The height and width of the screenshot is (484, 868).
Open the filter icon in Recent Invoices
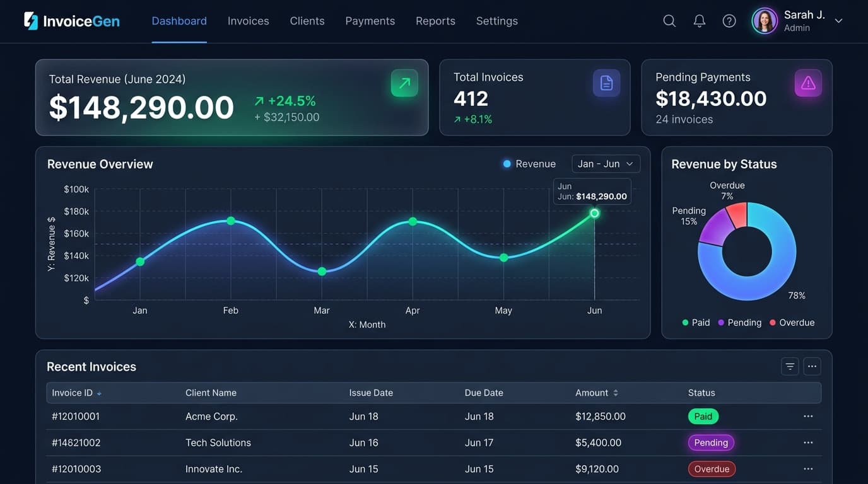coord(790,366)
